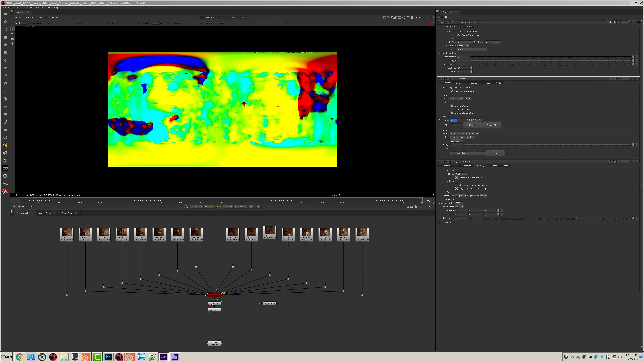This screenshot has width=644, height=362.
Task: Adjust the Consistency slider
Action: click(550, 65)
